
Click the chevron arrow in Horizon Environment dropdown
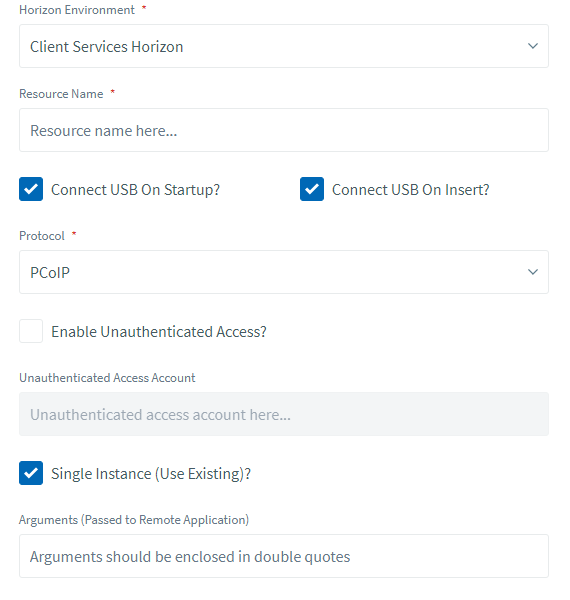pos(533,46)
